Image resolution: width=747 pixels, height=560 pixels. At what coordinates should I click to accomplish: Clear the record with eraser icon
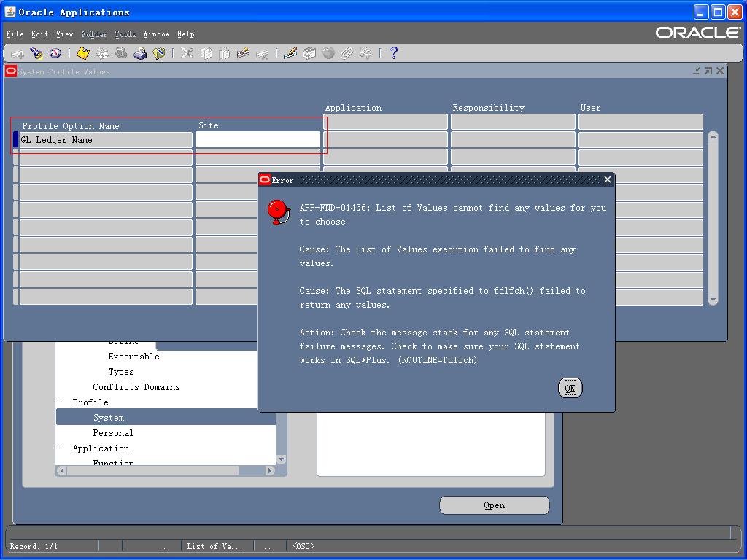coord(244,53)
